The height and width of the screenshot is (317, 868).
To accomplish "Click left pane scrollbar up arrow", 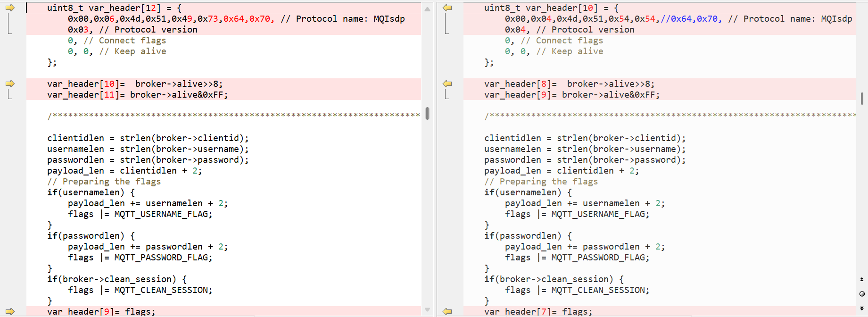I will click(427, 9).
